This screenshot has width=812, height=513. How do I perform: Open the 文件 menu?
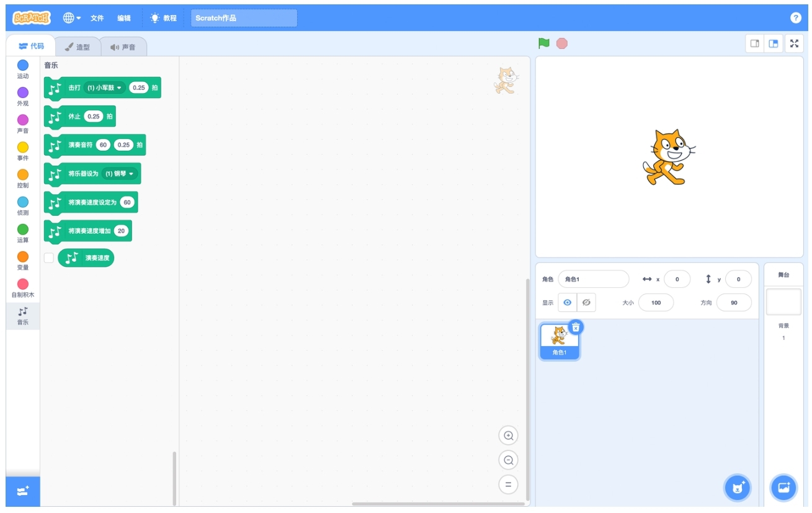coord(97,18)
